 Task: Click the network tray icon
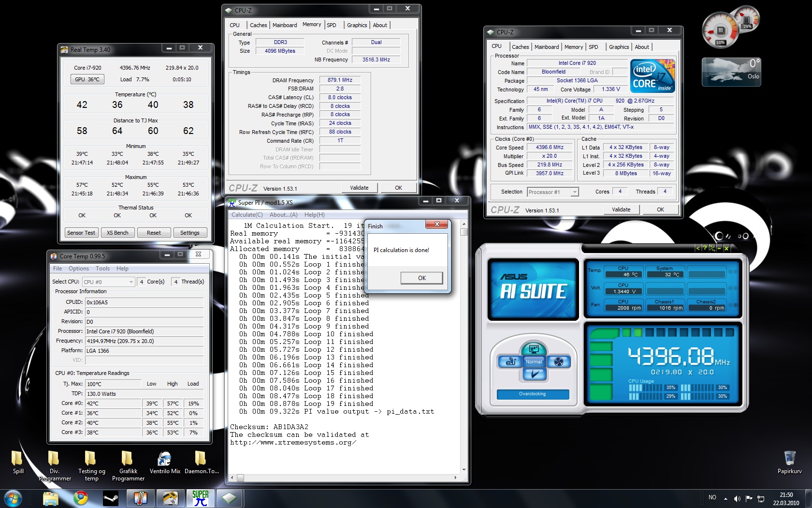(761, 498)
